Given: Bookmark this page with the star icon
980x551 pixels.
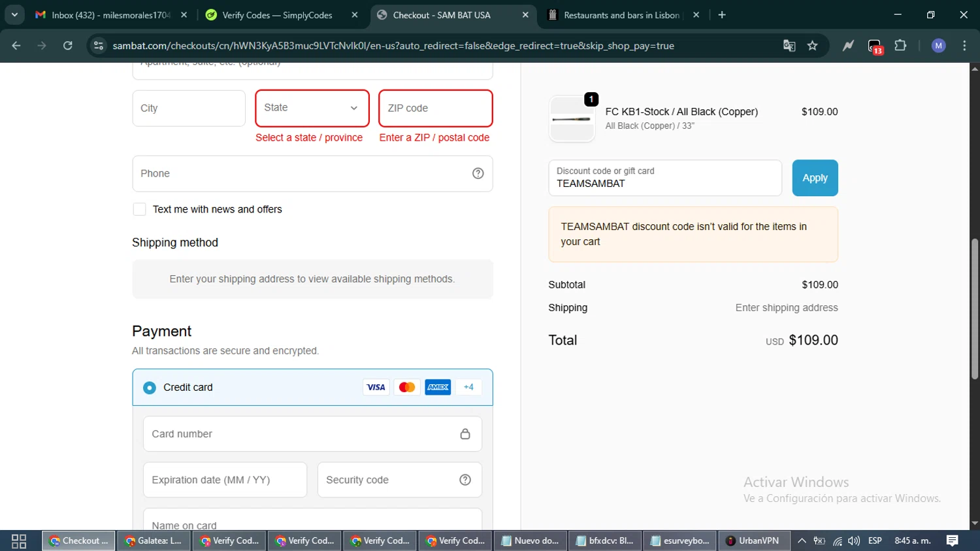Looking at the screenshot, I should point(812,46).
